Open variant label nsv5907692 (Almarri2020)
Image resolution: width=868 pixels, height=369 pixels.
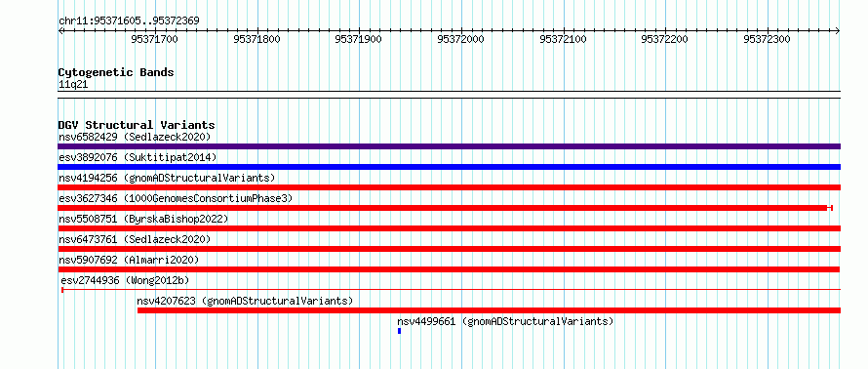pyautogui.click(x=129, y=260)
